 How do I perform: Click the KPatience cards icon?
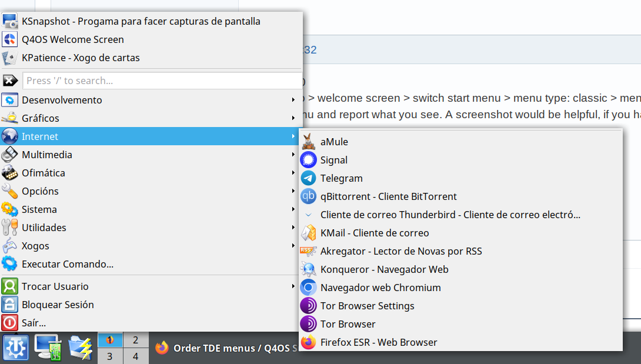point(10,58)
